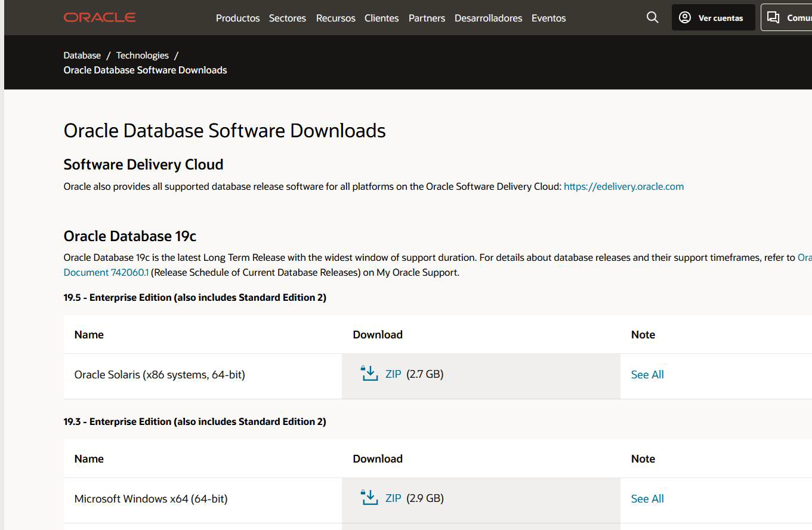Viewport: 812px width, 530px height.
Task: Open the Recursos menu
Action: [x=336, y=18]
